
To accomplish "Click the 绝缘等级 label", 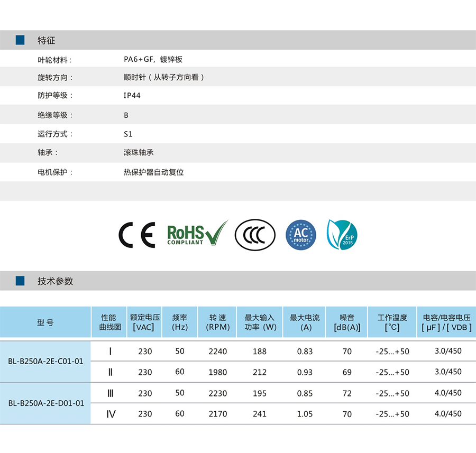I will click(55, 115).
